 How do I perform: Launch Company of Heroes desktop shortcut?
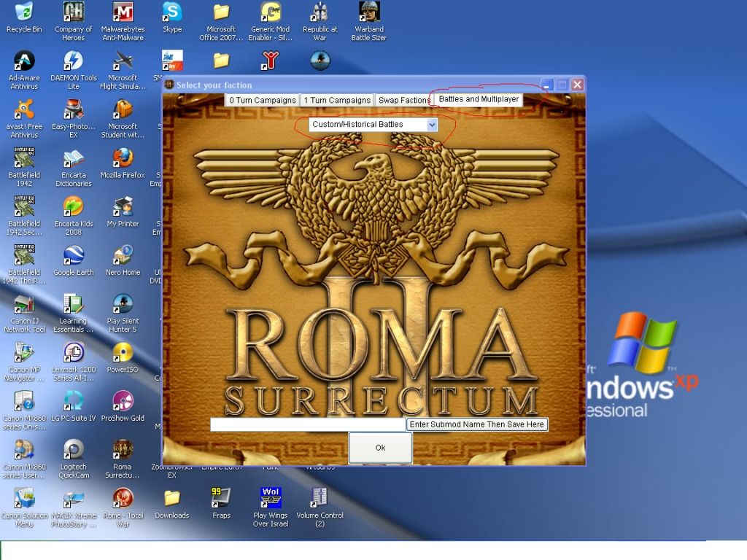(73, 13)
